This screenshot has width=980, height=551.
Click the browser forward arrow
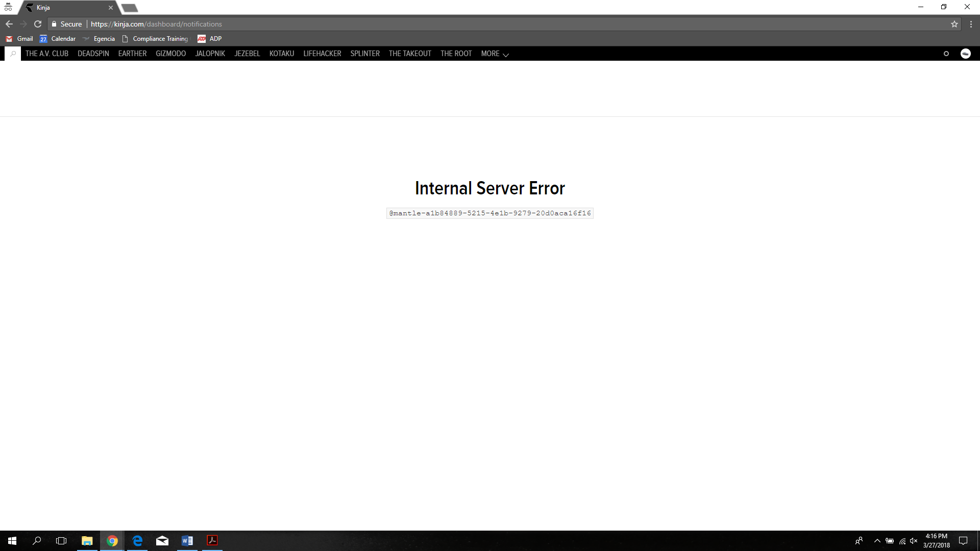(x=23, y=24)
